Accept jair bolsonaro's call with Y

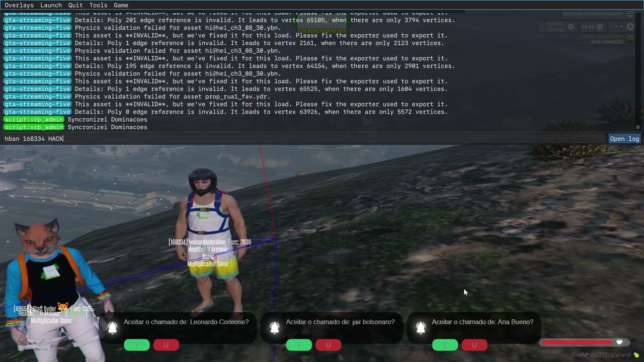tap(299, 345)
